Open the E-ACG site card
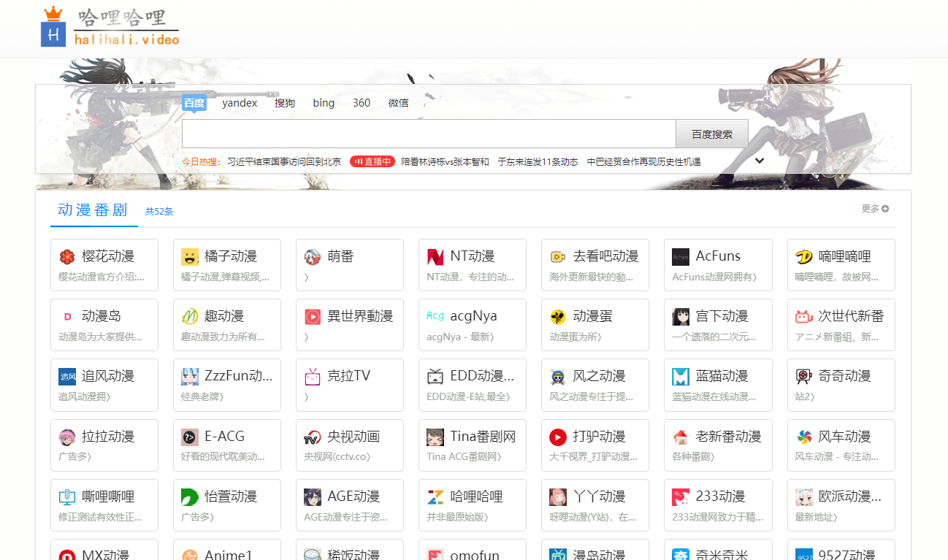Viewport: 948px width, 560px height. point(227,445)
